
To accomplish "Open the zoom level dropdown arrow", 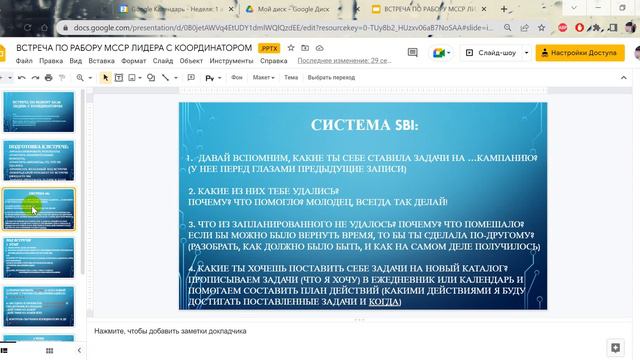I will [90, 78].
